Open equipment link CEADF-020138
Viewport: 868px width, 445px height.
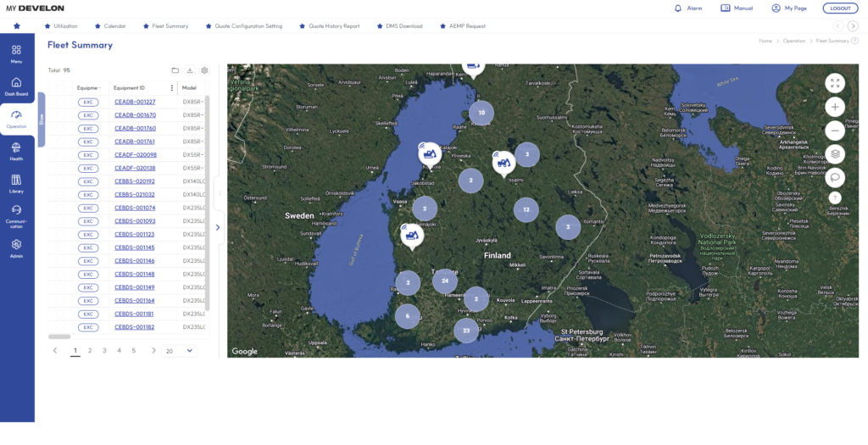point(135,169)
